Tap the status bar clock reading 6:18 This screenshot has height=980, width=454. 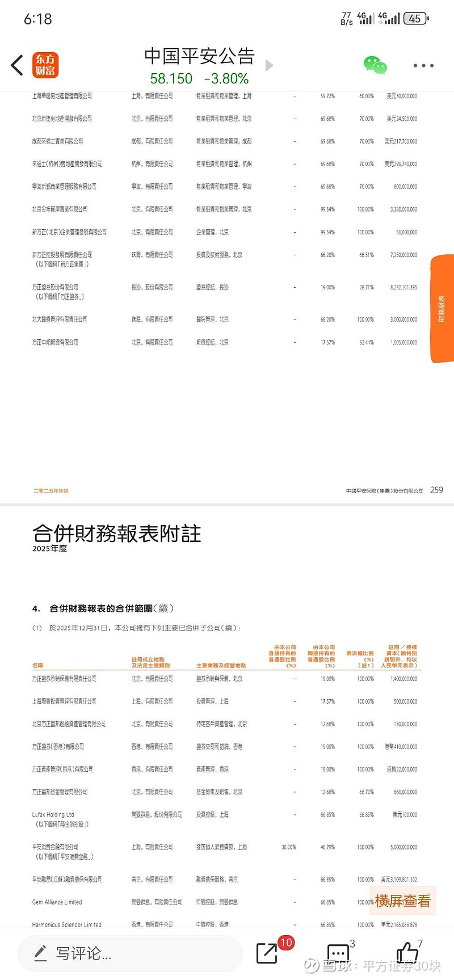click(x=38, y=19)
